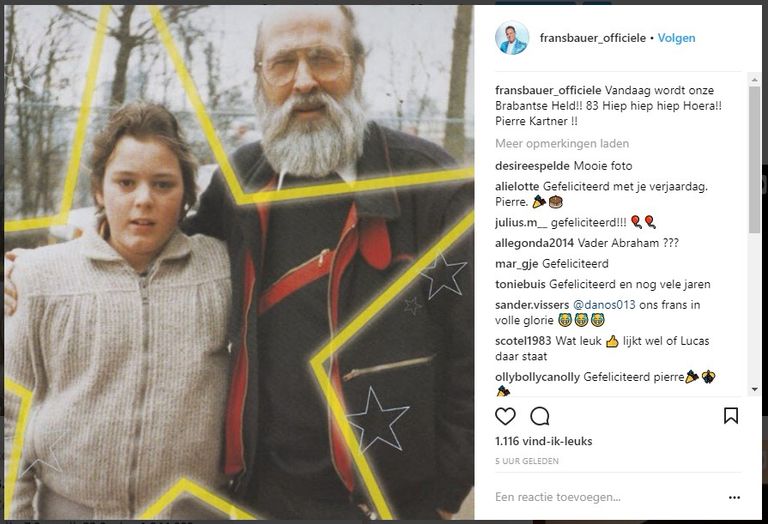Click the comments scrollbar thumb
The height and width of the screenshot is (524, 768).
pos(754,159)
